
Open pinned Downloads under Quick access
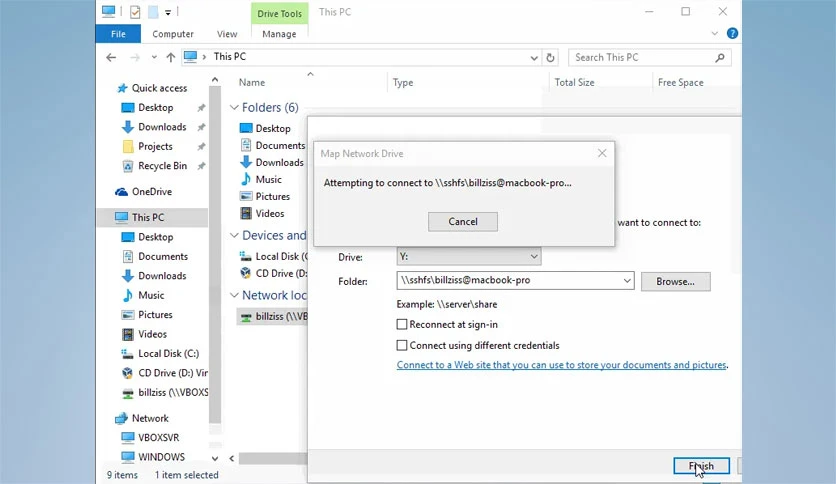162,127
